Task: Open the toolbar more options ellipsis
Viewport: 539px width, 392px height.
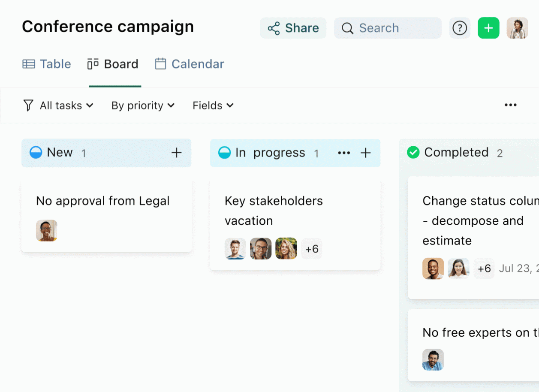Action: click(510, 105)
